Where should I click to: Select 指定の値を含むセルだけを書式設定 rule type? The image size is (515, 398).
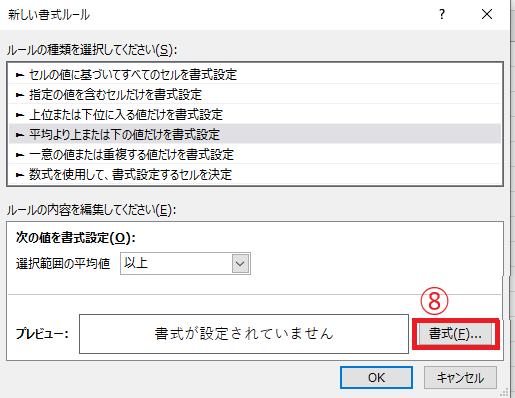[x=255, y=95]
